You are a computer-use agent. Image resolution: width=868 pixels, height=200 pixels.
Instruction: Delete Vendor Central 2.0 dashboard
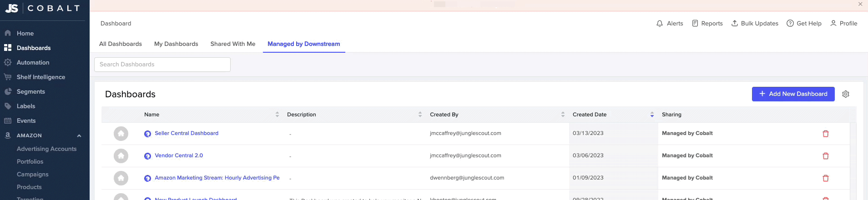826,156
